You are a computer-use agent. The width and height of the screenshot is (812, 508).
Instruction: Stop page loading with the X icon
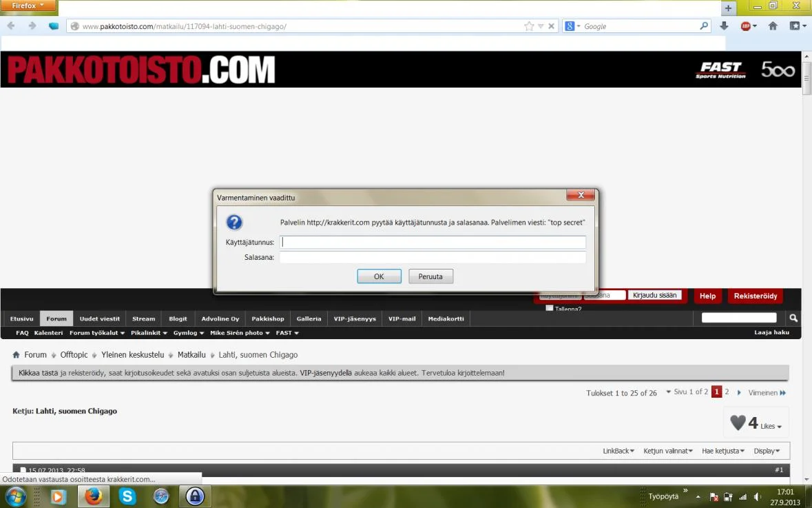pos(551,26)
